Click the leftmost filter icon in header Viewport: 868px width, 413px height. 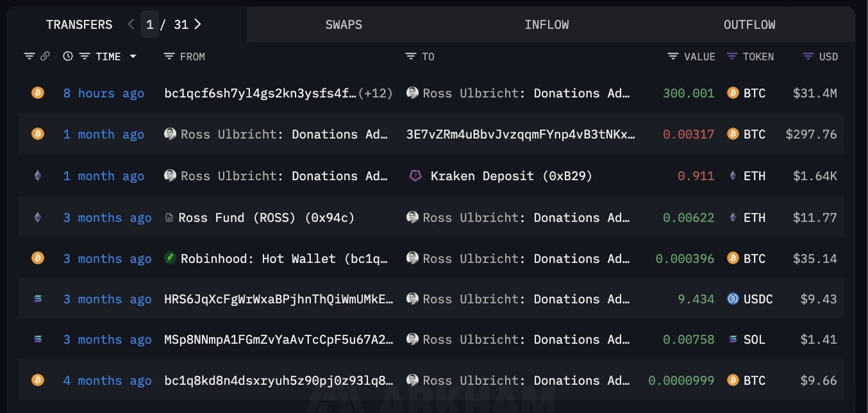29,56
